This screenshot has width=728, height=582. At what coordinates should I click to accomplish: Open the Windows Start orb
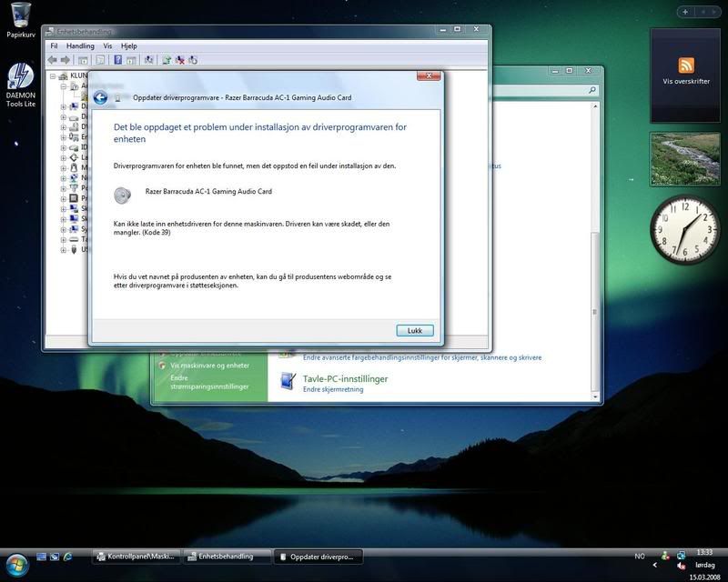coord(16,565)
